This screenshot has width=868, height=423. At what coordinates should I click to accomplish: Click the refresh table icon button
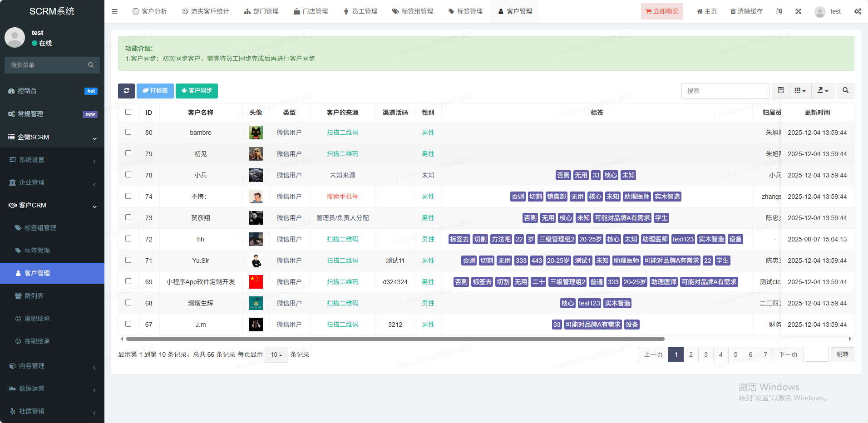(126, 91)
